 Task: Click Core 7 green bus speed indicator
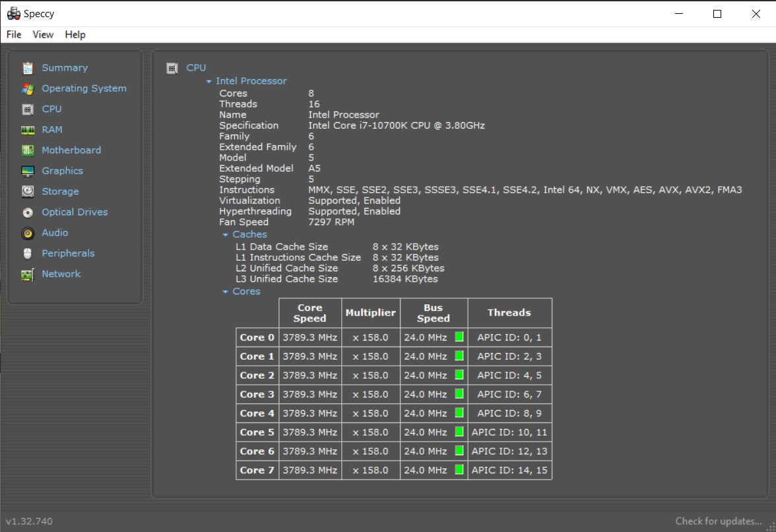tap(459, 470)
